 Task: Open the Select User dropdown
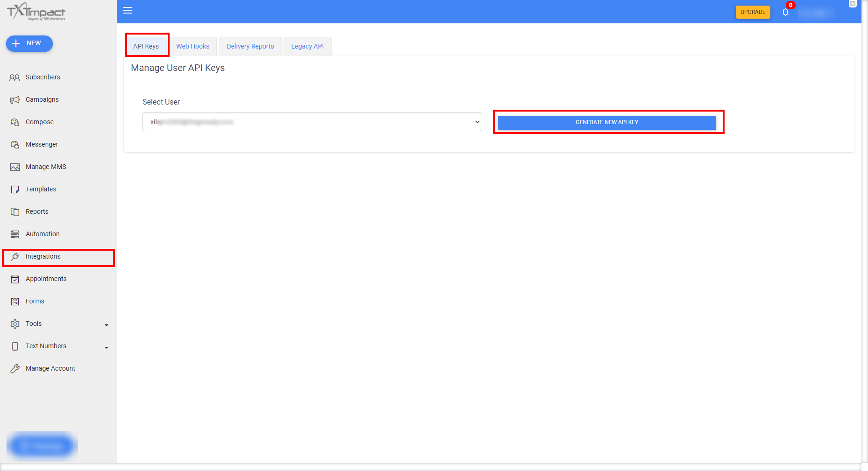pyautogui.click(x=312, y=122)
